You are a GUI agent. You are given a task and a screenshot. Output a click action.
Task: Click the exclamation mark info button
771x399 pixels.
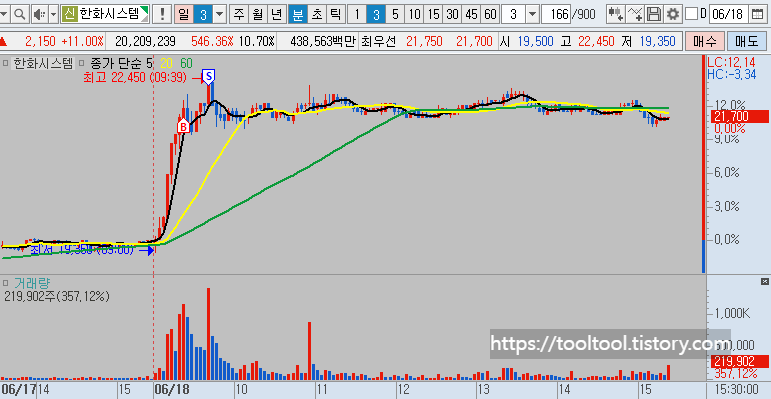[x=162, y=15]
